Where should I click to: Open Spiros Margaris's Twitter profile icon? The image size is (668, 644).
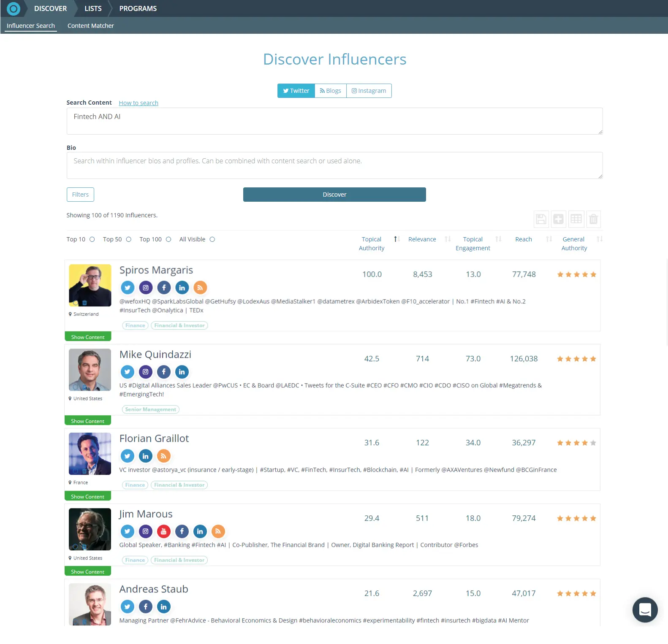tap(128, 288)
